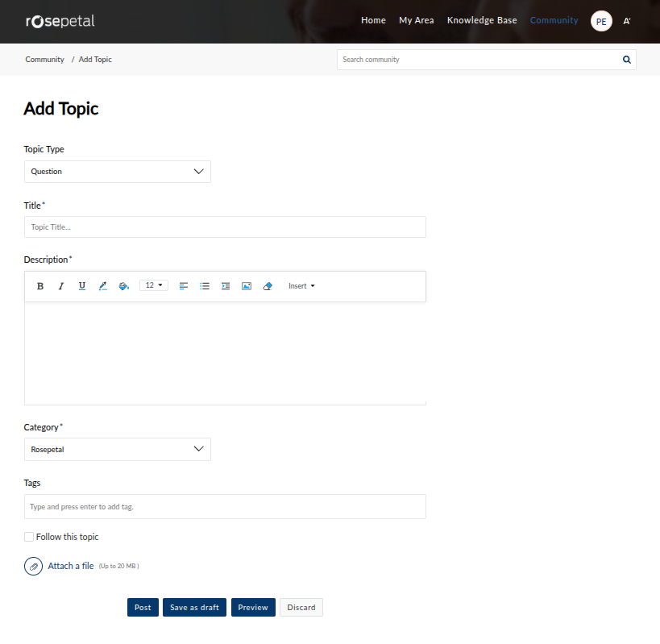This screenshot has height=644, width=660.
Task: Open the background fill color tool
Action: (123, 286)
